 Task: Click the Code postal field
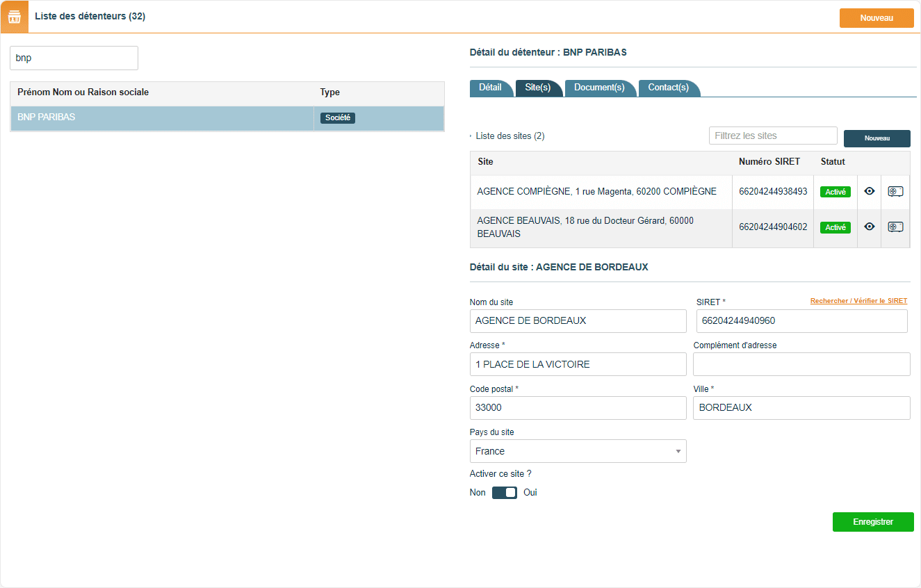pos(578,408)
